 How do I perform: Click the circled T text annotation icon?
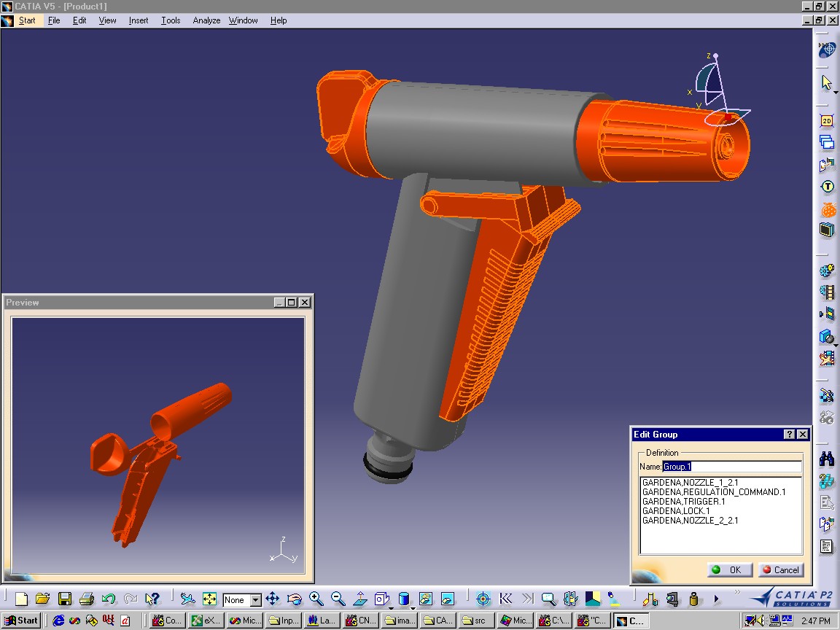(x=827, y=187)
